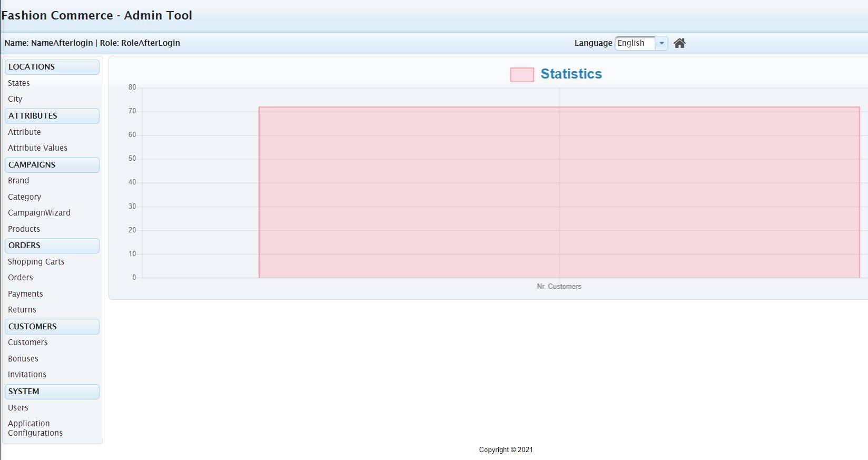Open the Bonuses page

(23, 359)
